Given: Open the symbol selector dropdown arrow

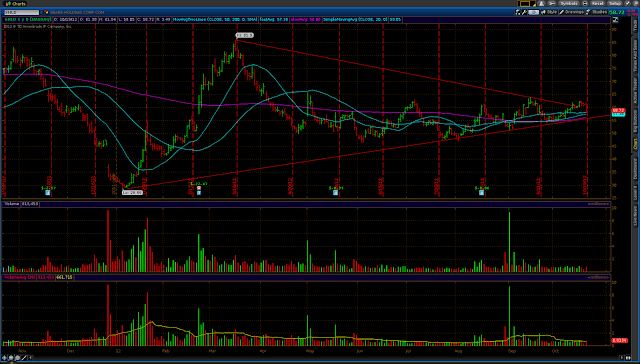Looking at the screenshot, I should [x=41, y=12].
